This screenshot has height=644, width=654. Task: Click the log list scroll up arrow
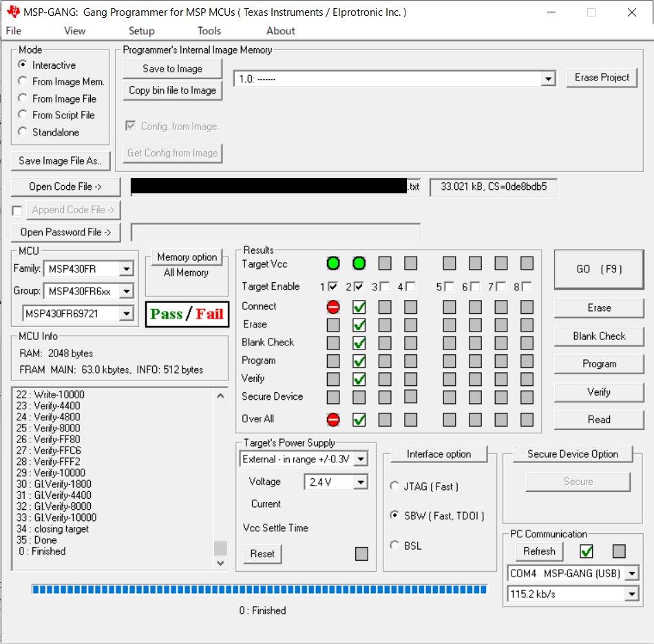coord(221,396)
